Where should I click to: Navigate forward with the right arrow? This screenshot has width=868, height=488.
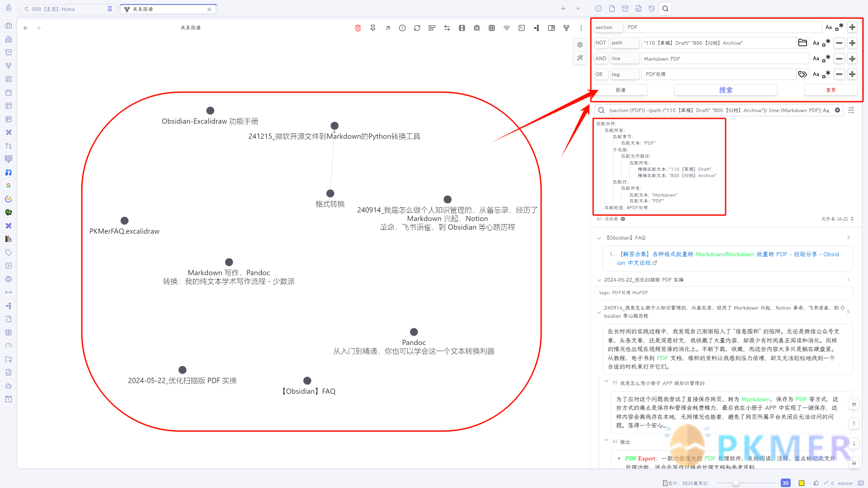tap(38, 28)
